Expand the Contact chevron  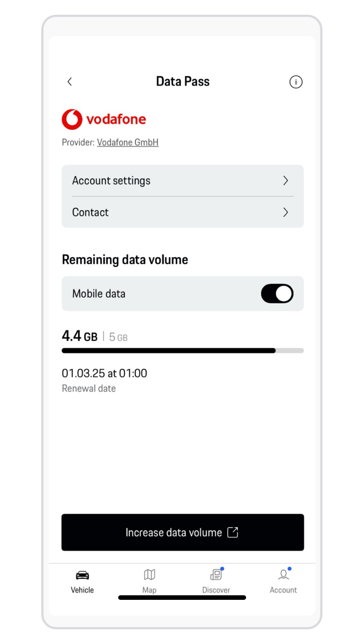[286, 212]
